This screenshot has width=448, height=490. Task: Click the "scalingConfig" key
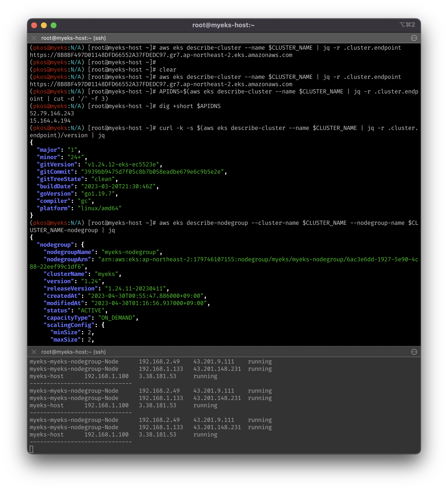pyautogui.click(x=69, y=325)
